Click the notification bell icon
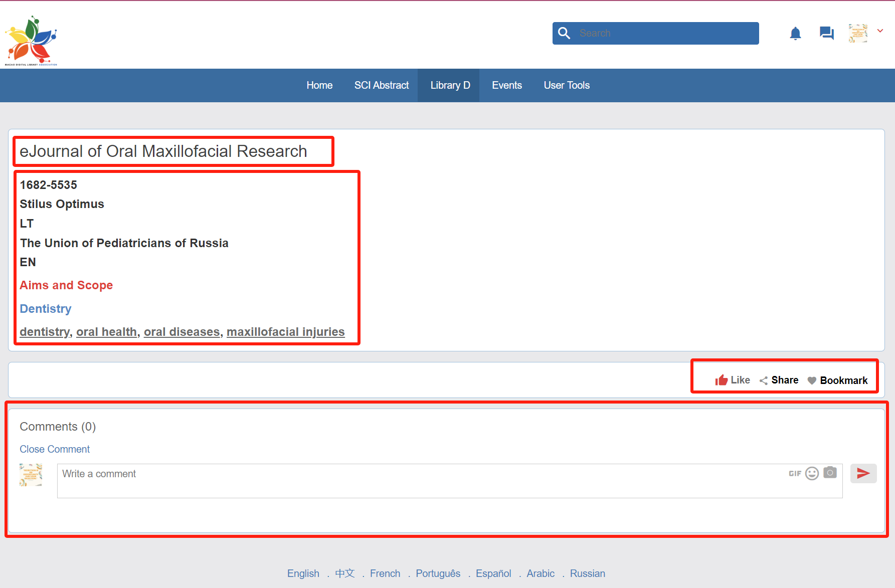Screen dimensions: 895x588 (x=795, y=34)
